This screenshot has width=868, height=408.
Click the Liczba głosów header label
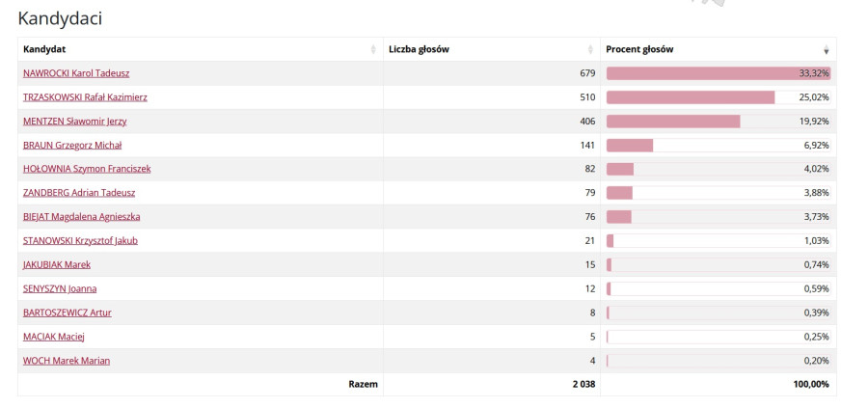(x=420, y=49)
